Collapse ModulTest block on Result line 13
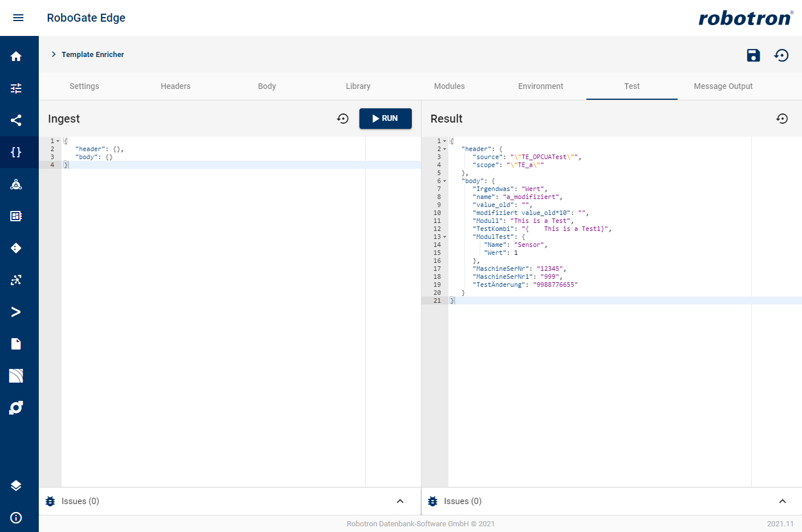This screenshot has width=802, height=532. click(445, 237)
